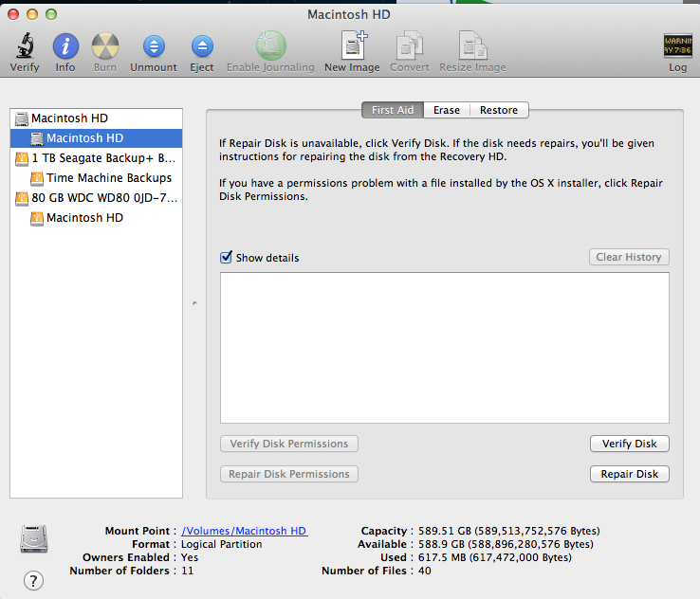Click the Number of Folders value 11
This screenshot has height=599, width=700.
coord(188,571)
